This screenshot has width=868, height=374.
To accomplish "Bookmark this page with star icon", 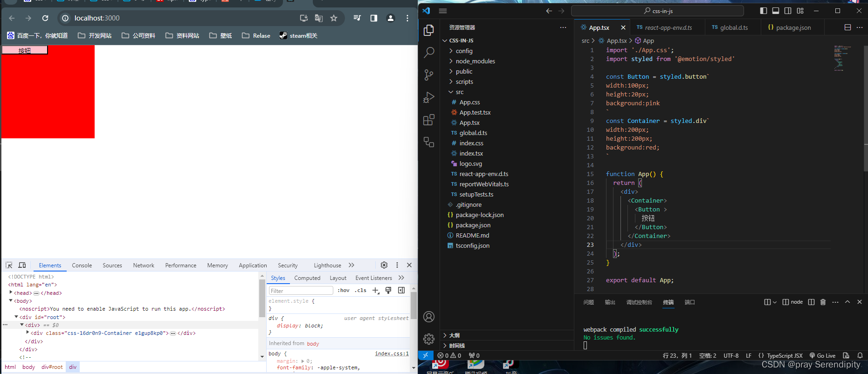I will (334, 18).
